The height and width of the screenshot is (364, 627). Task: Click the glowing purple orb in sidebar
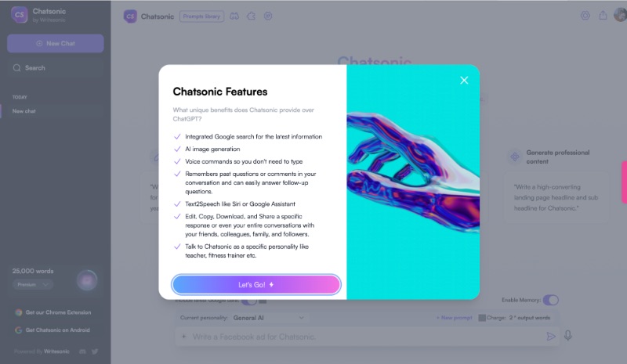pos(87,280)
